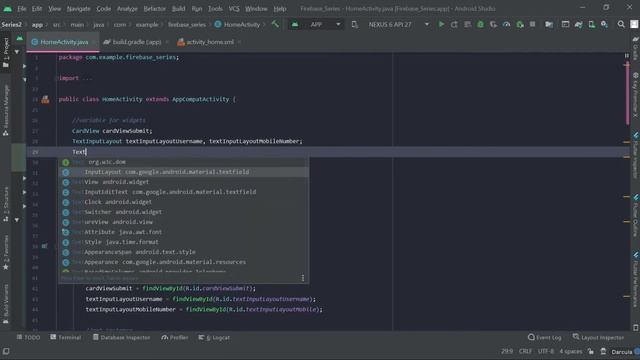This screenshot has width=640, height=360.
Task: Click the editor vertical scrollbar thumb
Action: click(x=627, y=93)
